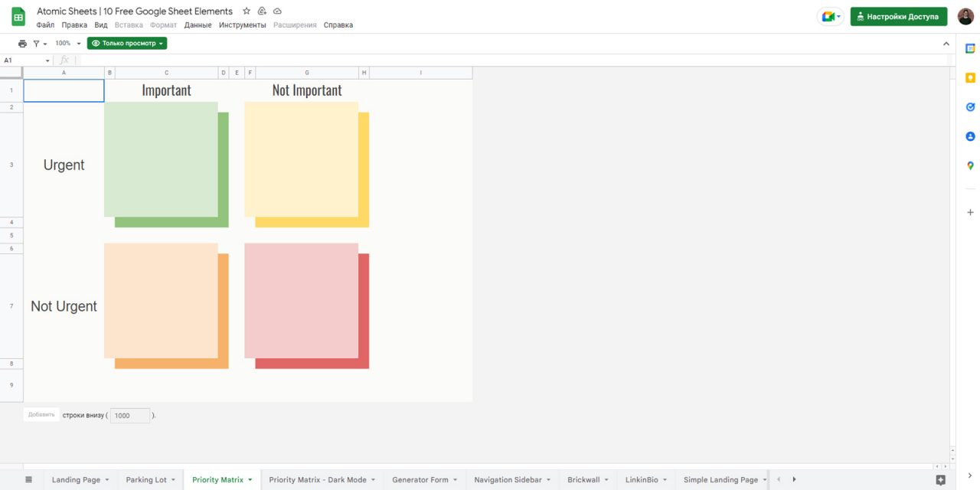
Task: Open the Google Calendar side panel
Action: pos(969,47)
